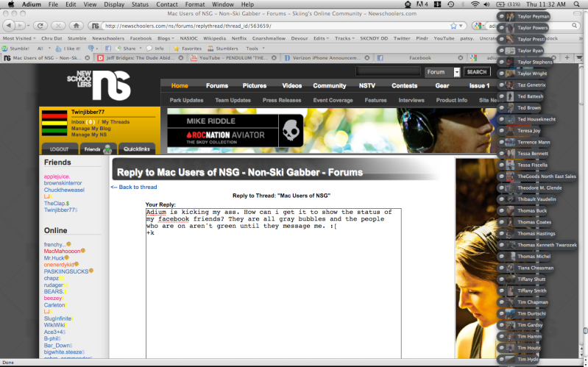
Task: Open the Wi-Fi status menu icon
Action: point(475,4)
